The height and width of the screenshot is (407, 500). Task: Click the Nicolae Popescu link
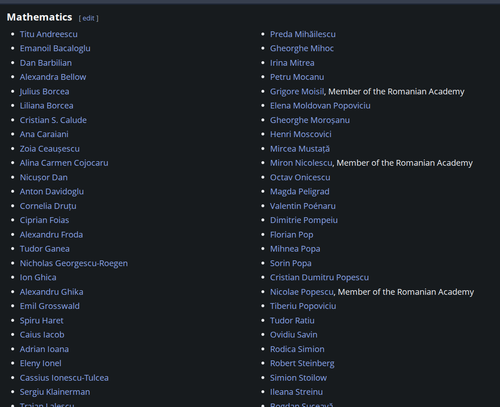tap(302, 292)
